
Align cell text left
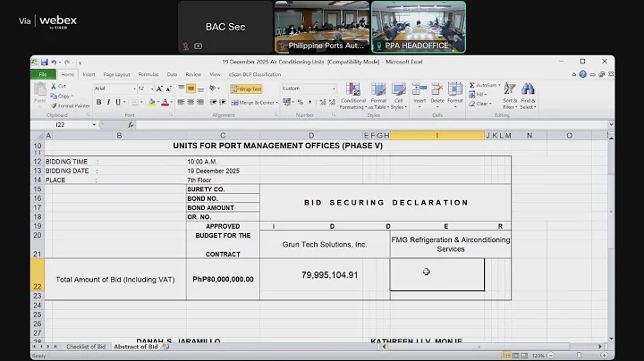pos(181,102)
